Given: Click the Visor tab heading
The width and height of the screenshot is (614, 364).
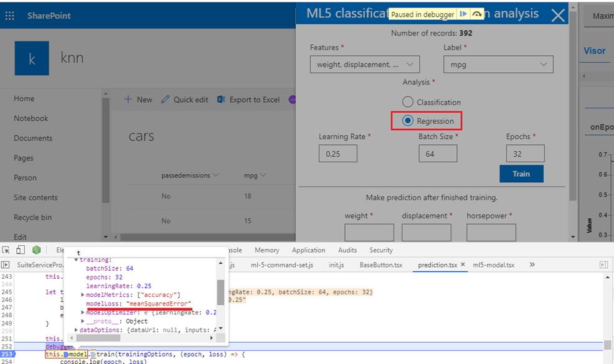Looking at the screenshot, I should [595, 51].
